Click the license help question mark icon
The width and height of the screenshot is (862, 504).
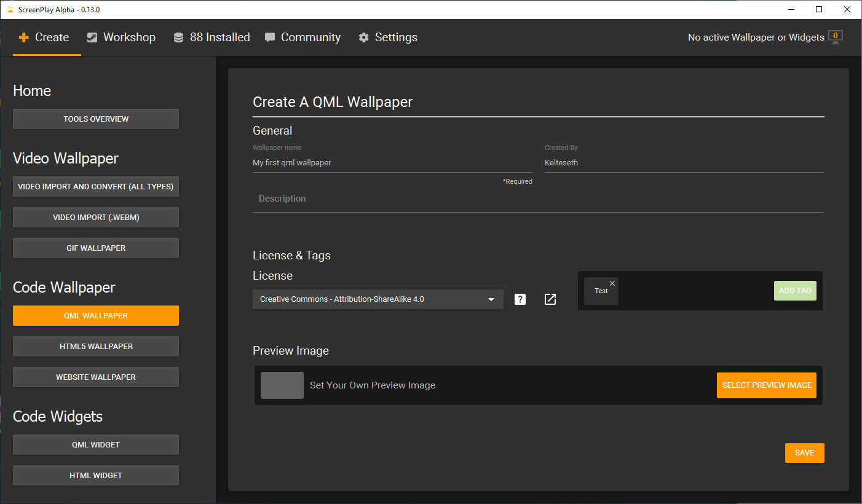[x=520, y=299]
